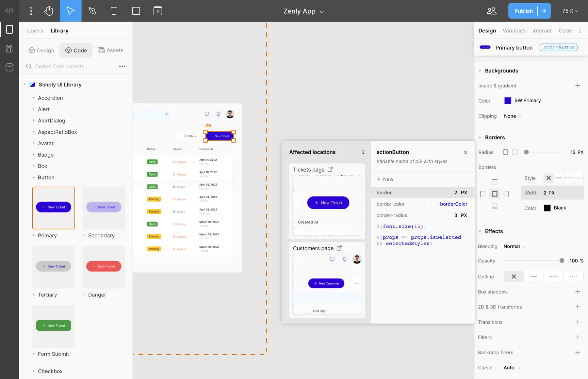Screen dimensions: 588x379
Task: Add an image & gradient background
Action: [x=578, y=86]
